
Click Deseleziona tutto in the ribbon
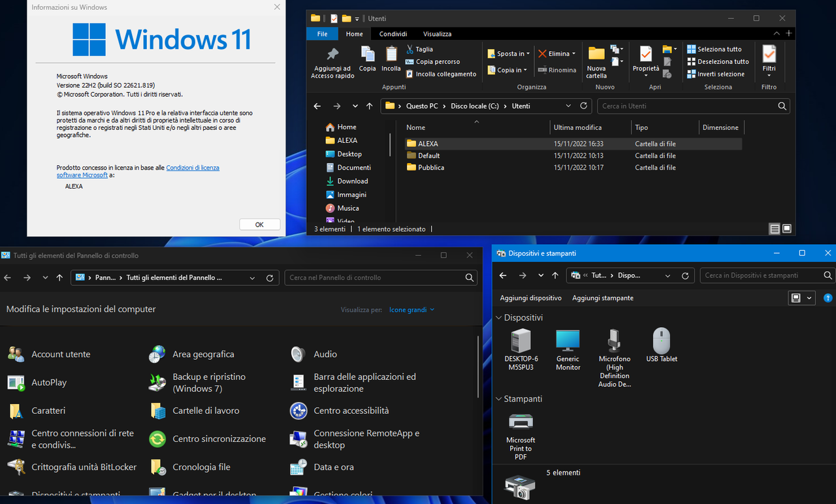(718, 61)
